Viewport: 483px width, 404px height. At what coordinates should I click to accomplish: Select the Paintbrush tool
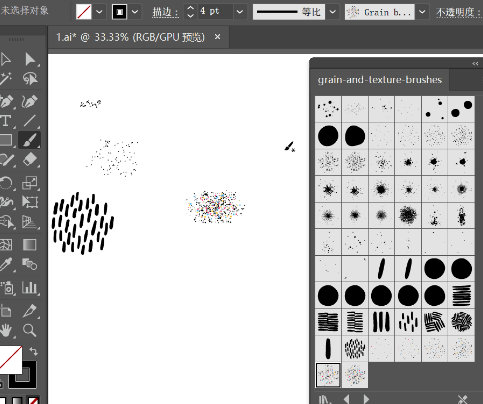pyautogui.click(x=29, y=140)
